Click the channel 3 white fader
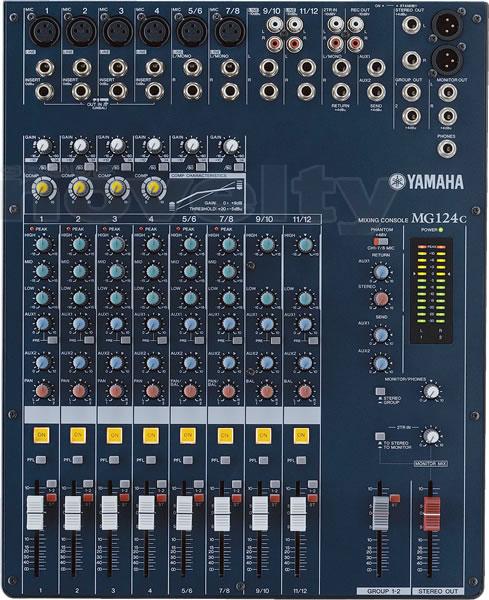The width and height of the screenshot is (489, 600). coord(109,514)
